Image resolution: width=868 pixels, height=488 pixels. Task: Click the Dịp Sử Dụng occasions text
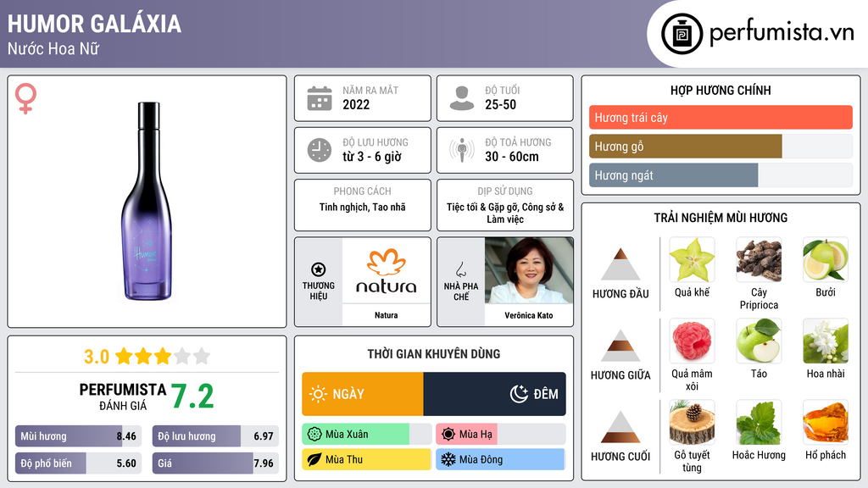(505, 213)
